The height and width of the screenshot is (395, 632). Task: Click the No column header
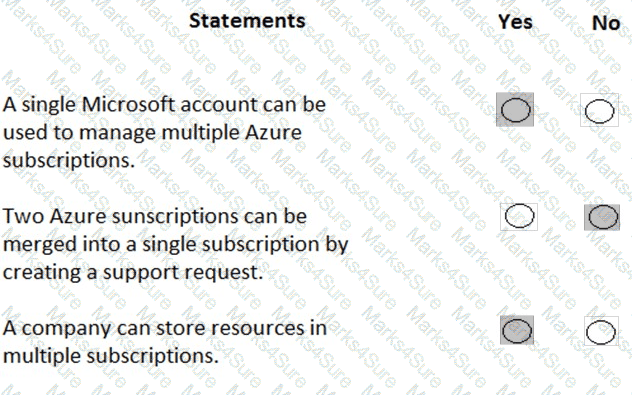click(606, 23)
